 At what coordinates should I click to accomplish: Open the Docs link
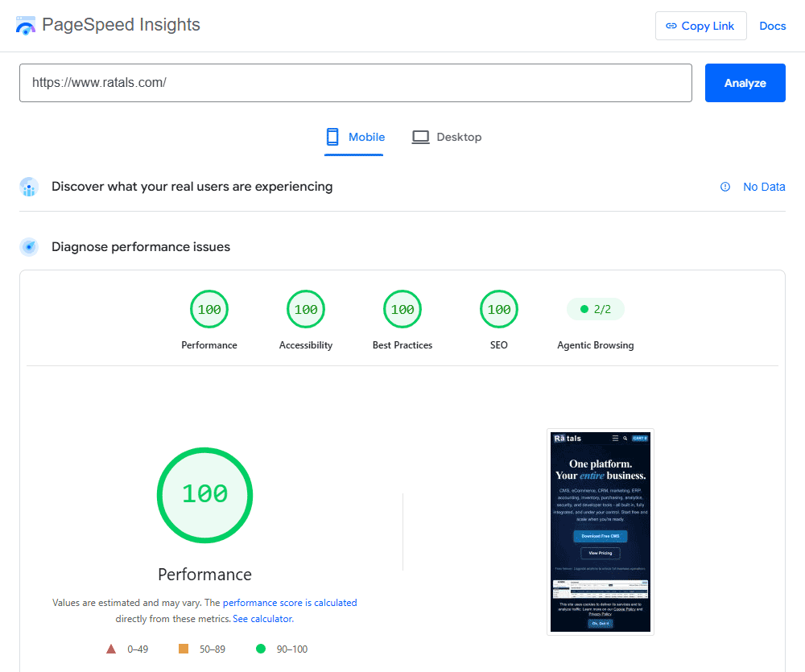click(x=772, y=26)
